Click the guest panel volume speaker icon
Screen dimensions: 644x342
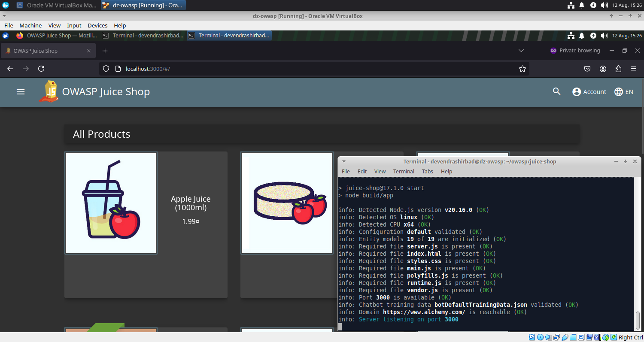pyautogui.click(x=604, y=36)
